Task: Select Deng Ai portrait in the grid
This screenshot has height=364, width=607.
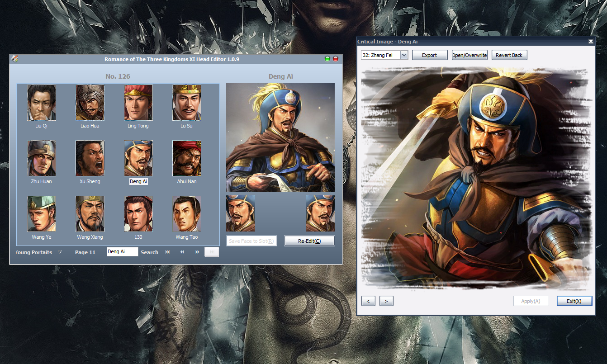Action: click(138, 158)
